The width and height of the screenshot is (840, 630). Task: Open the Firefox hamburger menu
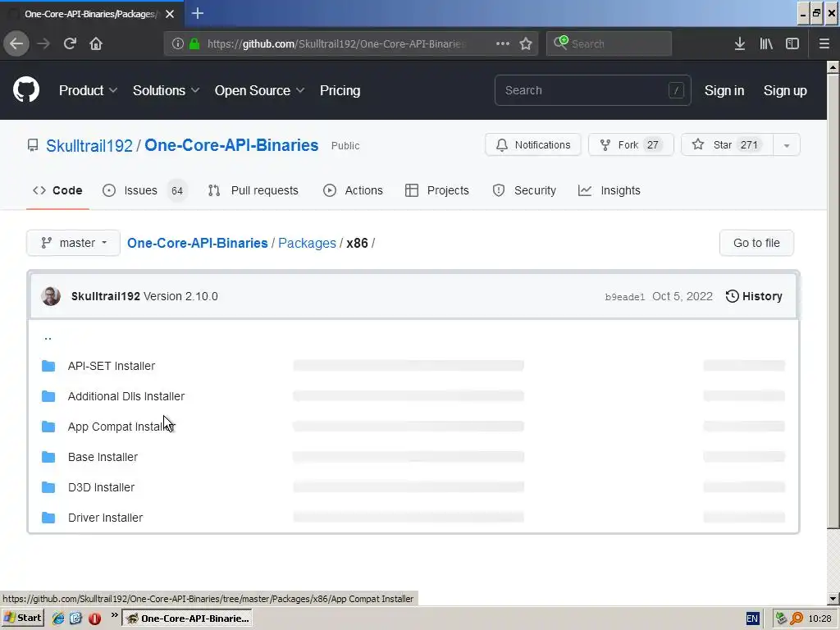(x=824, y=43)
